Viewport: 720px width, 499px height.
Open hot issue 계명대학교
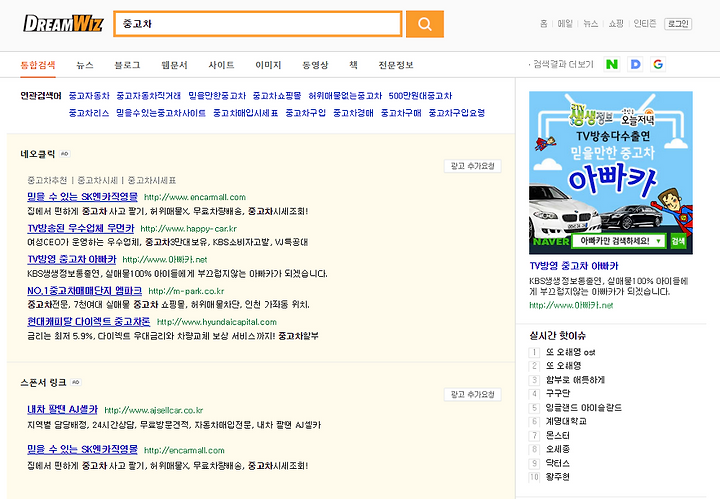pyautogui.click(x=566, y=421)
